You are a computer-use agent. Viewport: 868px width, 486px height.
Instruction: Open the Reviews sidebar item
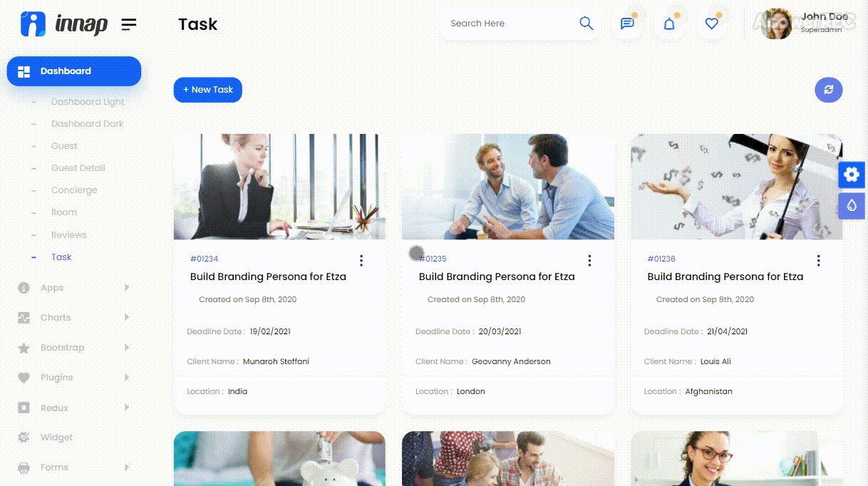[x=68, y=235]
